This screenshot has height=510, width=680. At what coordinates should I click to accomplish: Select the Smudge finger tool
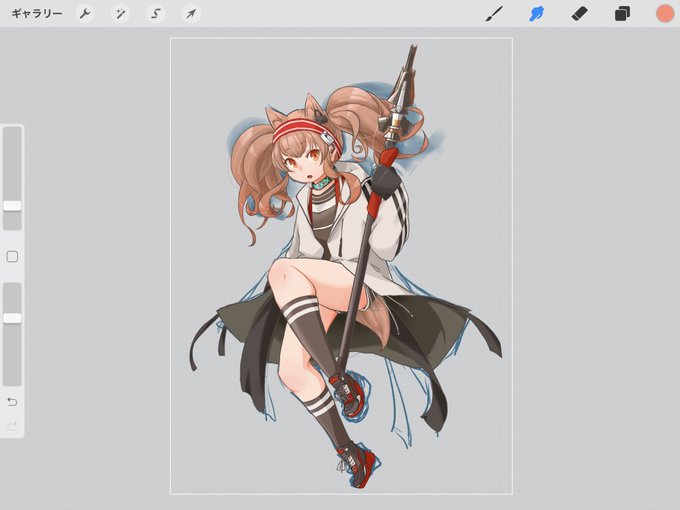[536, 14]
